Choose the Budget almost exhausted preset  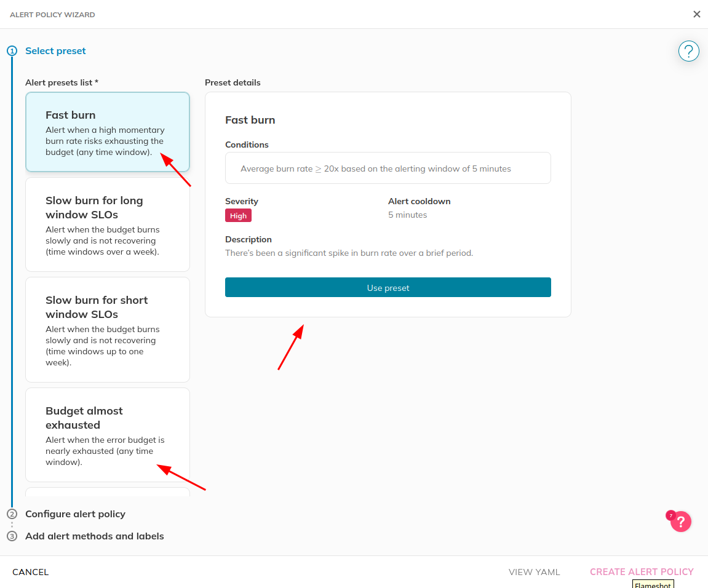(x=108, y=435)
